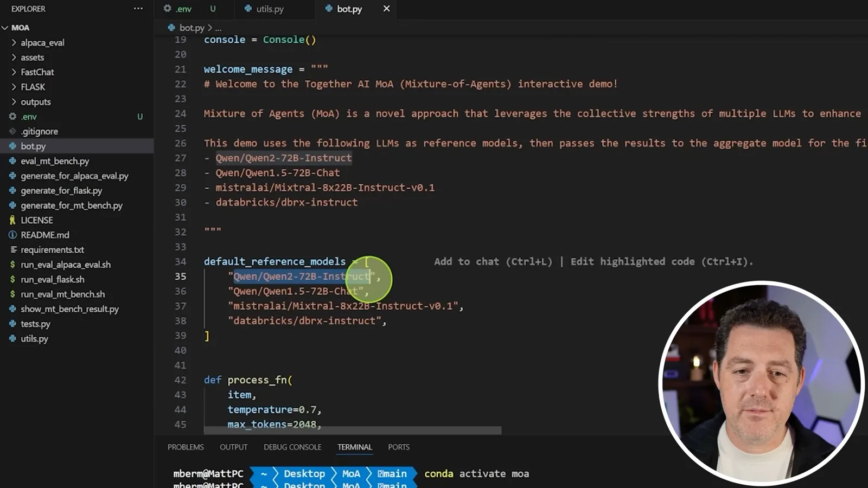Click the editor horizontal scrollbar
This screenshot has width=868, height=488.
(x=353, y=430)
